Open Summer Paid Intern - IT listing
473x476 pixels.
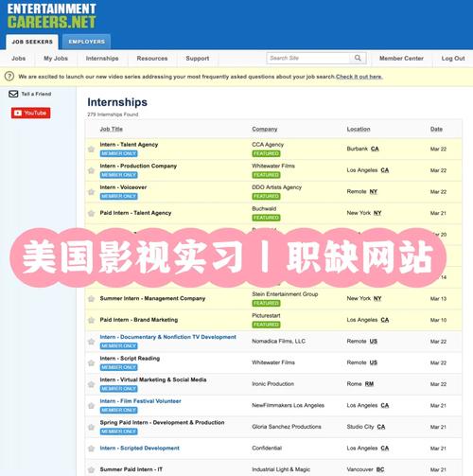tap(131, 469)
